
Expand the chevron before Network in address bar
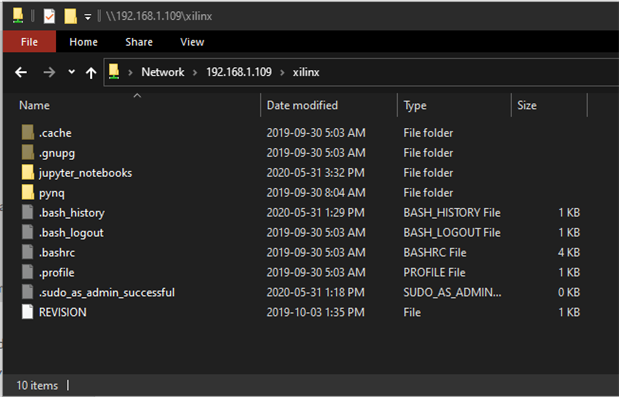[x=130, y=73]
